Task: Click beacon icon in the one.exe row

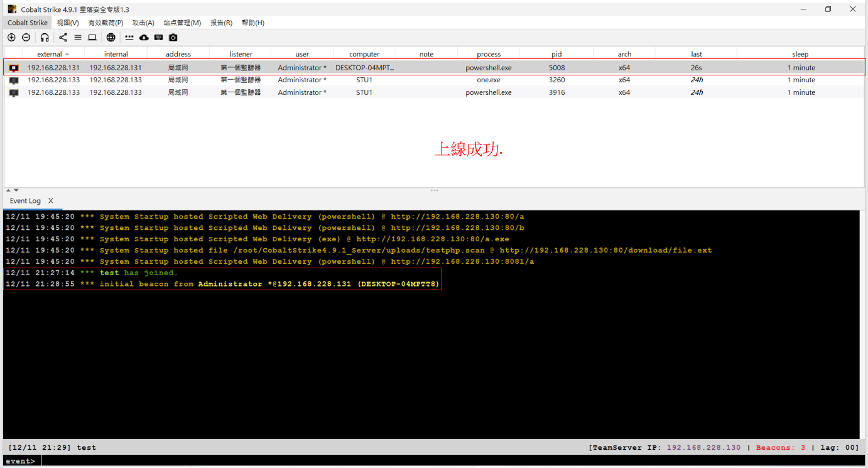Action: 14,80
